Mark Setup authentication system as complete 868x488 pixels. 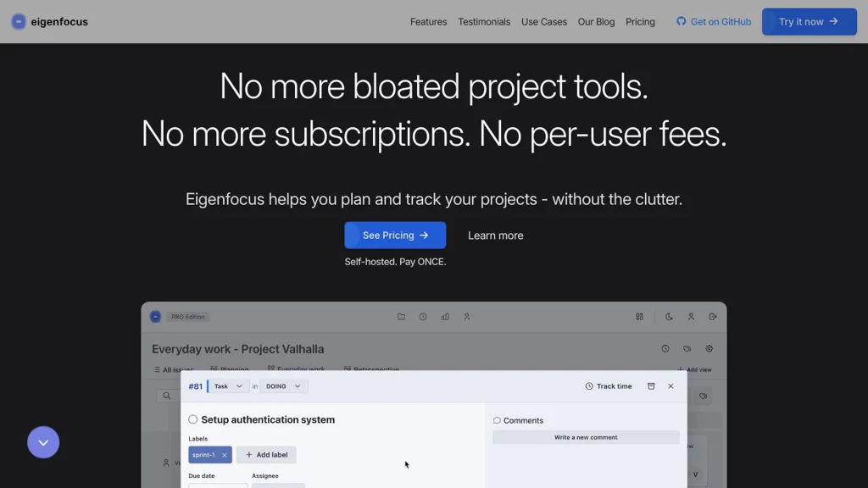click(193, 419)
